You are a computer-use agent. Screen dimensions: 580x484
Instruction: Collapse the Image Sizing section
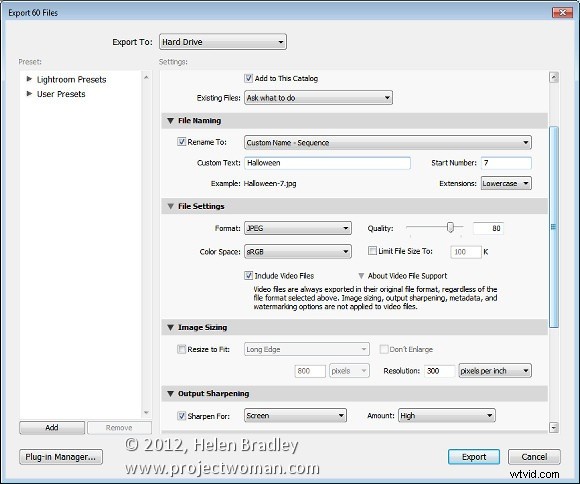click(x=171, y=327)
